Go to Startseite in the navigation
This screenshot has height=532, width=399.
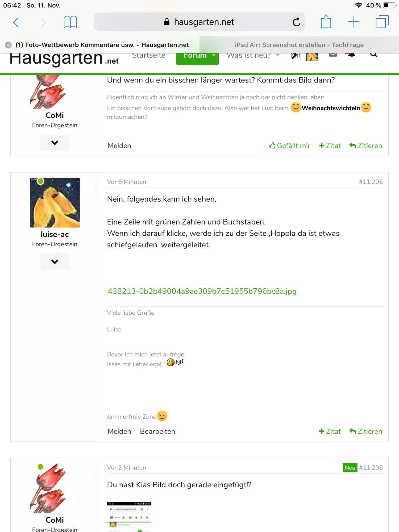point(148,56)
